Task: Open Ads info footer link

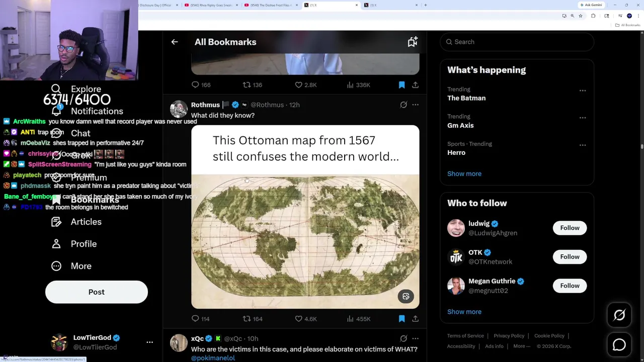Action: pyautogui.click(x=494, y=346)
